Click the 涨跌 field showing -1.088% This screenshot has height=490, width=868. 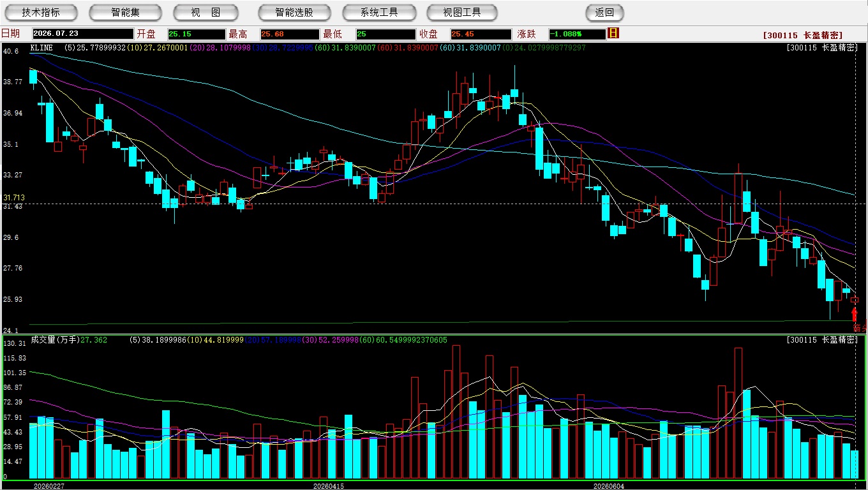coord(577,34)
